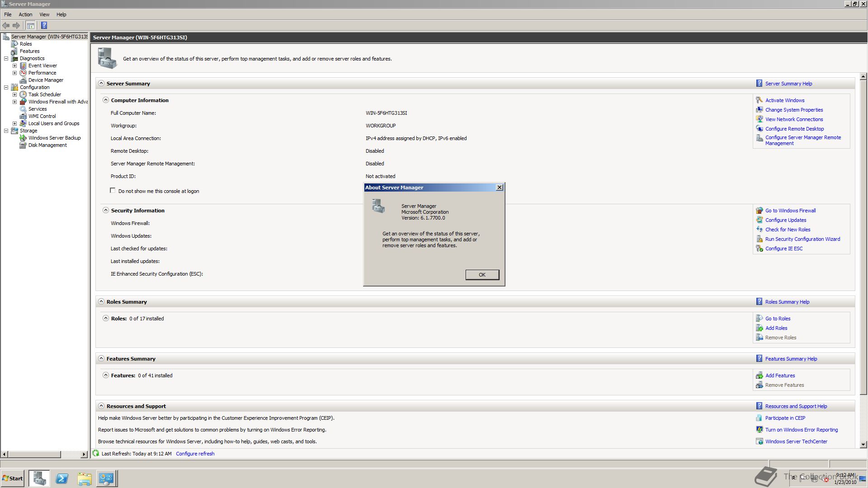Collapse the Storage tree node
Viewport: 868px width, 488px height.
[6, 131]
